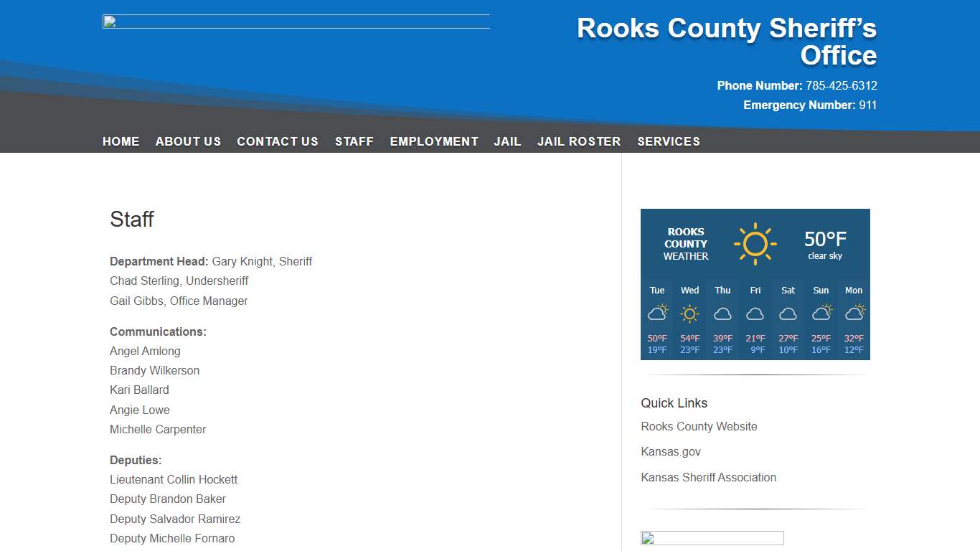Select Tuesday's partly cloudy forecast icon

657,312
